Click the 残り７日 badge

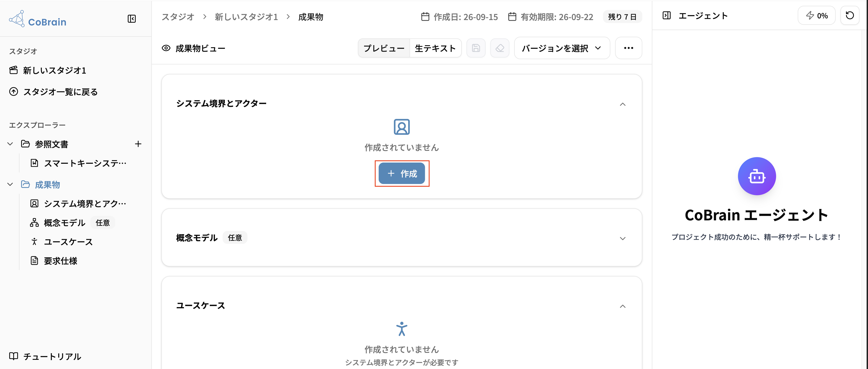622,17
